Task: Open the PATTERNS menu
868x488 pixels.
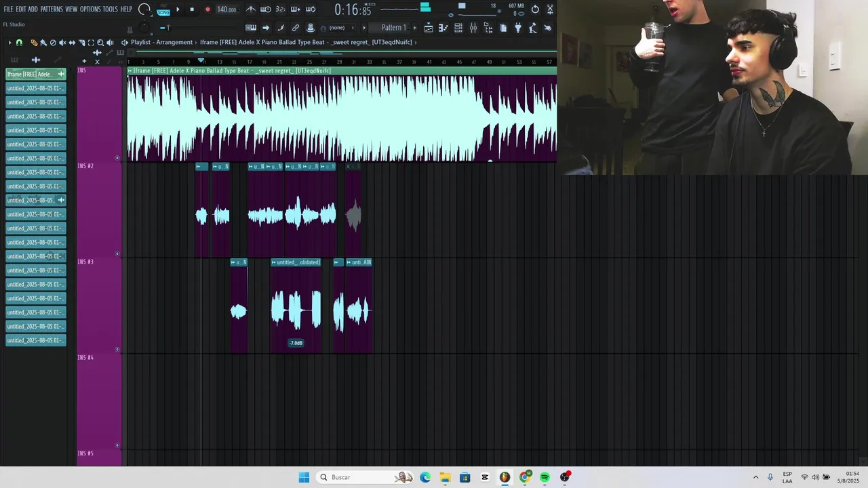Action: click(52, 9)
